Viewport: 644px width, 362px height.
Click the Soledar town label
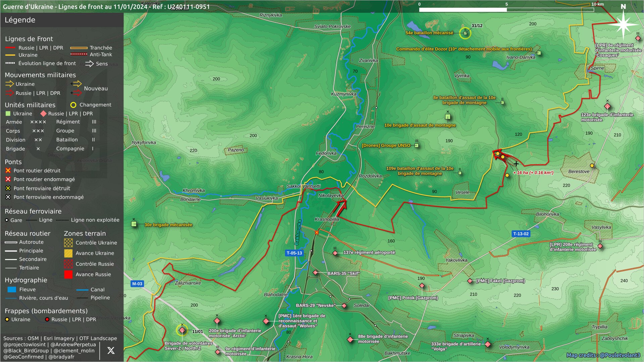pos(362,305)
